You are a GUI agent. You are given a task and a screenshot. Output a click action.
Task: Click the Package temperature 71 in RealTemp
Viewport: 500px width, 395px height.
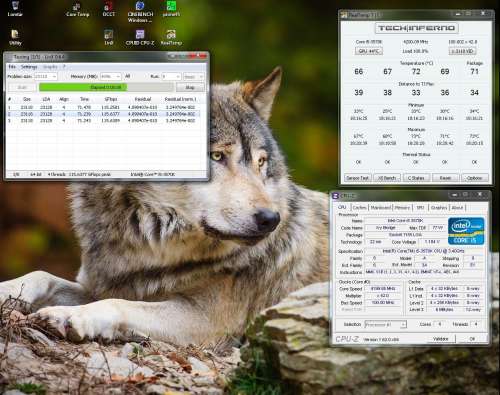pos(475,71)
